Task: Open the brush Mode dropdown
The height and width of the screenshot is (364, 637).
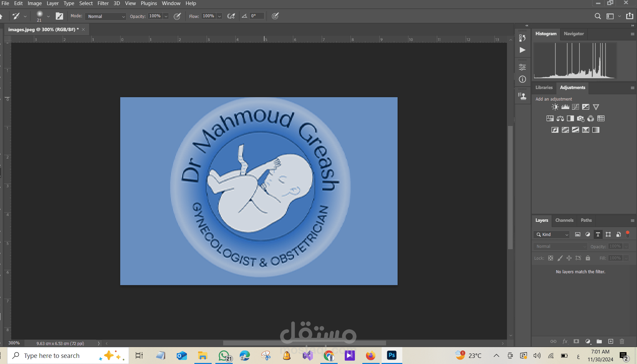Action: tap(106, 16)
